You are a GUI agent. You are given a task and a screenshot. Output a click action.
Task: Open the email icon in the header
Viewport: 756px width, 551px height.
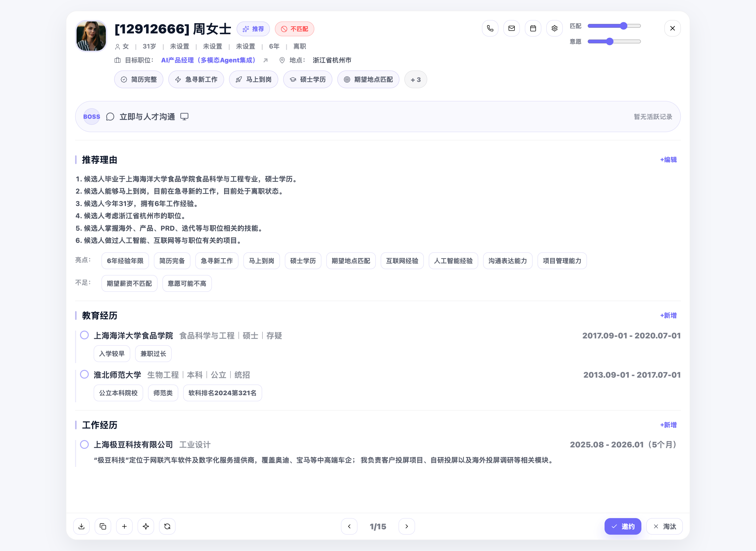point(511,28)
